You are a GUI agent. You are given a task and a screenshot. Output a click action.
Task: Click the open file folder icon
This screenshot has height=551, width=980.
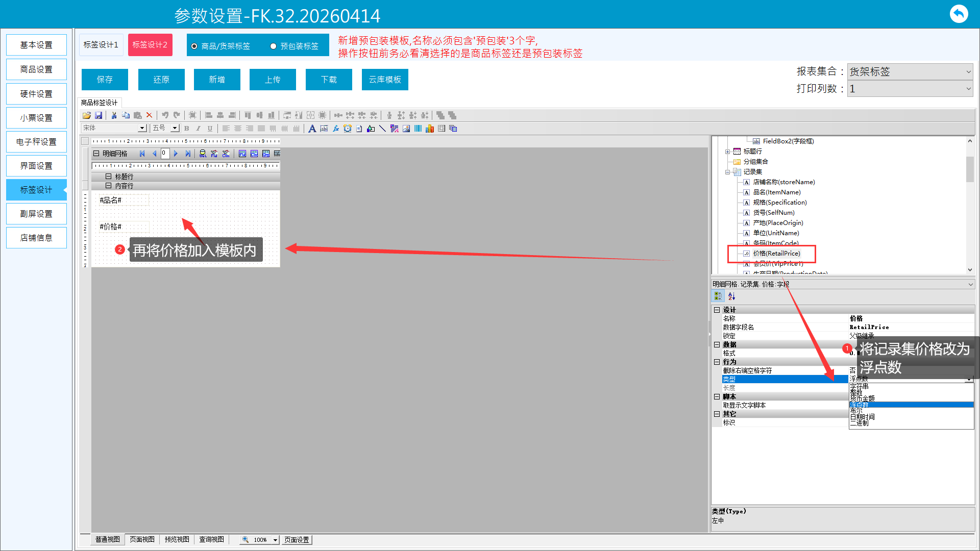(87, 115)
